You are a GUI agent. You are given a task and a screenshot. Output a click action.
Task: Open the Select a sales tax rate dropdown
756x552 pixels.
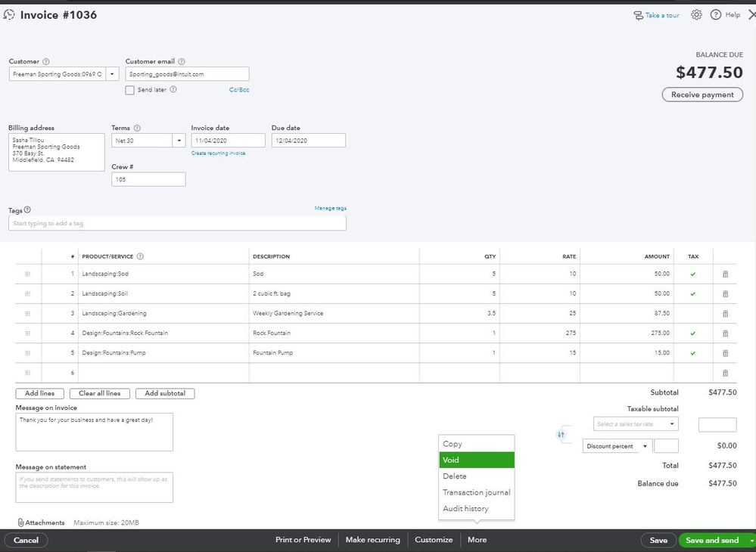(x=636, y=424)
